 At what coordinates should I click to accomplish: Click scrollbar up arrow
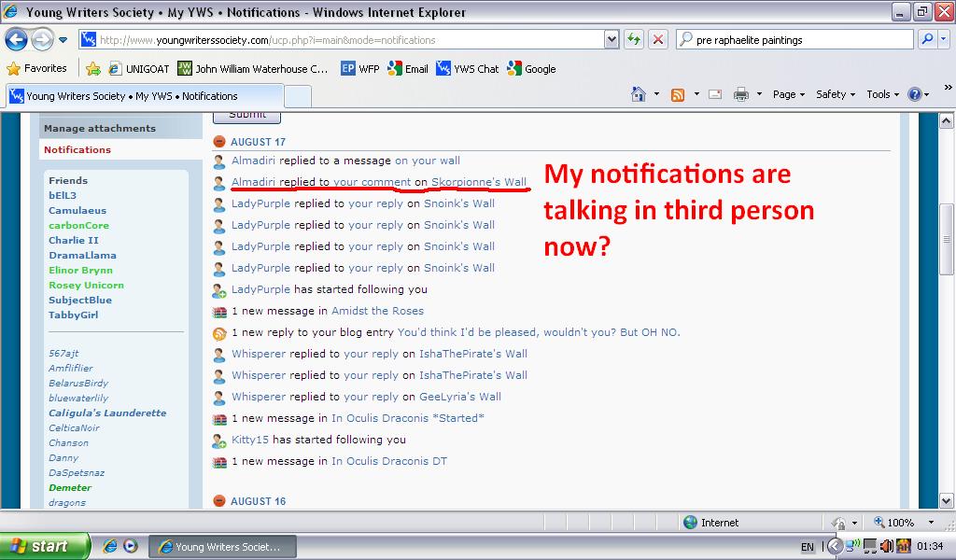click(946, 120)
